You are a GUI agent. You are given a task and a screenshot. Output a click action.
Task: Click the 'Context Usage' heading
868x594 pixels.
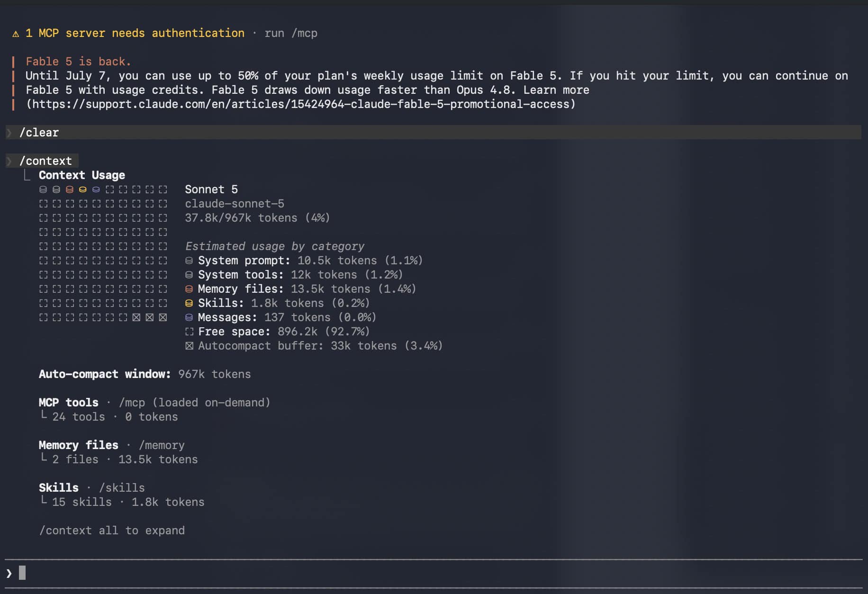pos(82,175)
